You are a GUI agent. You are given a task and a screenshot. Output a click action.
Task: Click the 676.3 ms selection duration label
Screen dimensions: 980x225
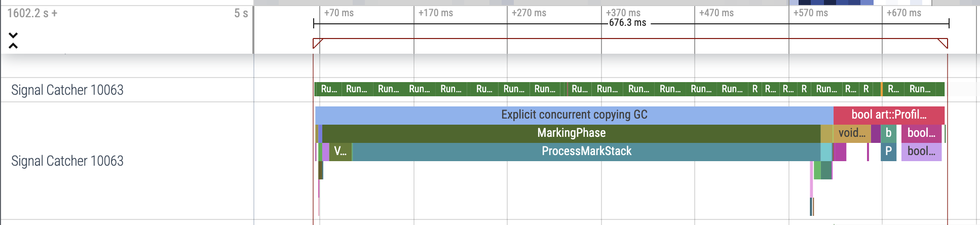pos(627,23)
